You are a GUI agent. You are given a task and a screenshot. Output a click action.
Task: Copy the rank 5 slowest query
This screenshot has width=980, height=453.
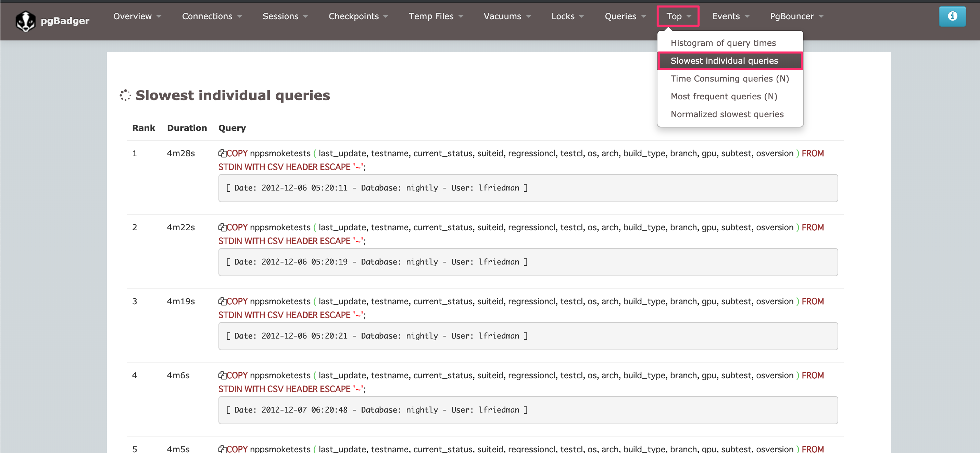223,449
